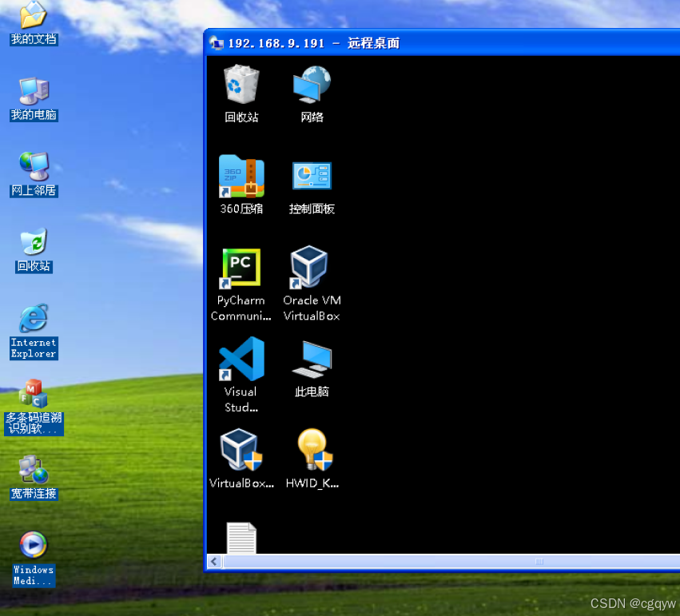This screenshot has height=616, width=680.
Task: Open 我的文档 folder icon on XP desktop
Action: point(34,14)
